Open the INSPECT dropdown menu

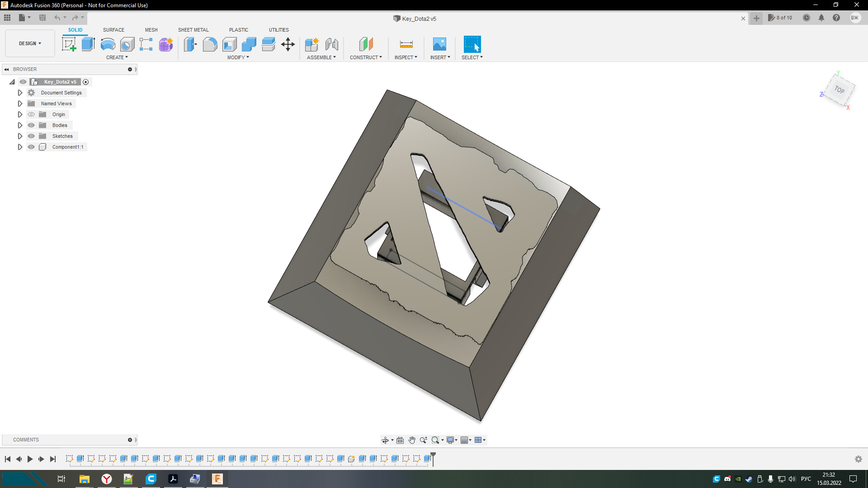click(406, 57)
